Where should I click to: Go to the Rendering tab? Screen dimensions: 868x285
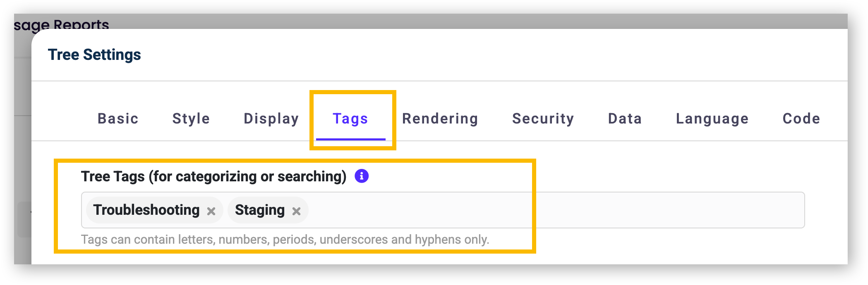[440, 119]
